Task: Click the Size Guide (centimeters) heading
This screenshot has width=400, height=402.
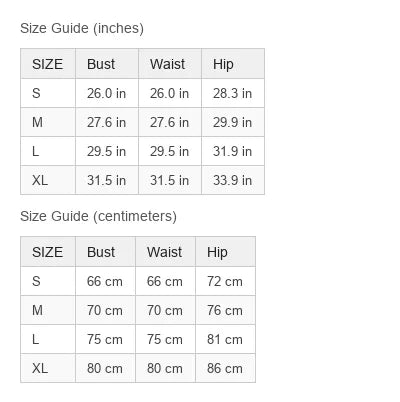Action: point(98,216)
